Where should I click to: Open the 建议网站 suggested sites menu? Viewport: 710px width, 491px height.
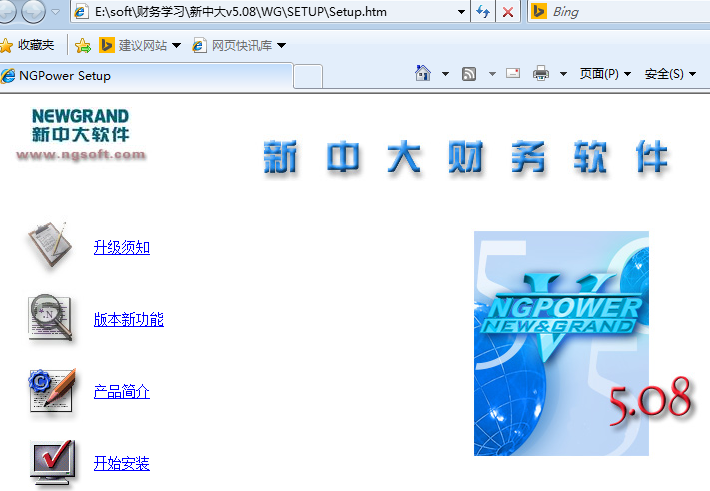point(140,45)
